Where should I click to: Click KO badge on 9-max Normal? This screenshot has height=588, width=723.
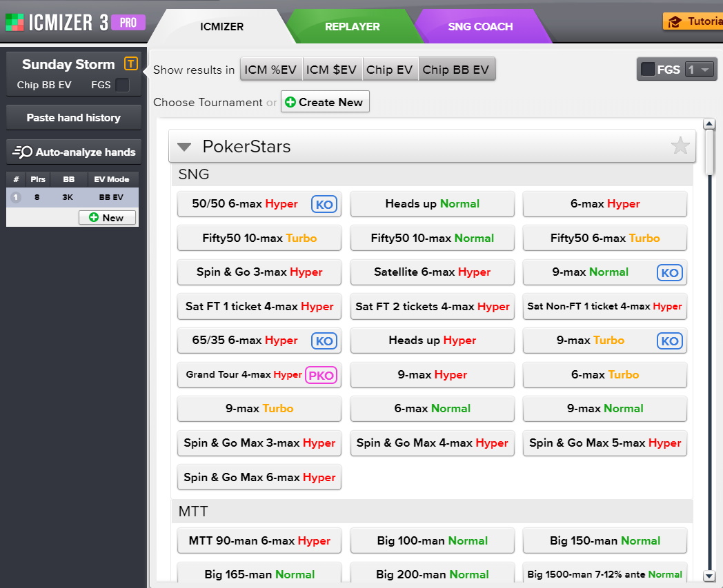pos(669,272)
